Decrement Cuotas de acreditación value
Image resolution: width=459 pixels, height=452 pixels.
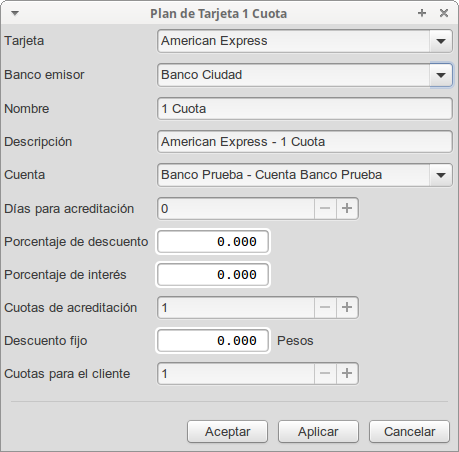click(325, 307)
